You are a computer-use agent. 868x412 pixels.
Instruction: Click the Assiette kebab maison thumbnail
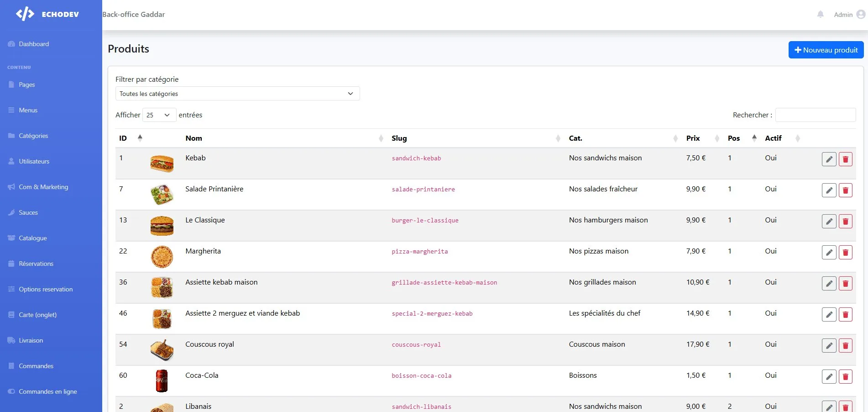(x=162, y=288)
